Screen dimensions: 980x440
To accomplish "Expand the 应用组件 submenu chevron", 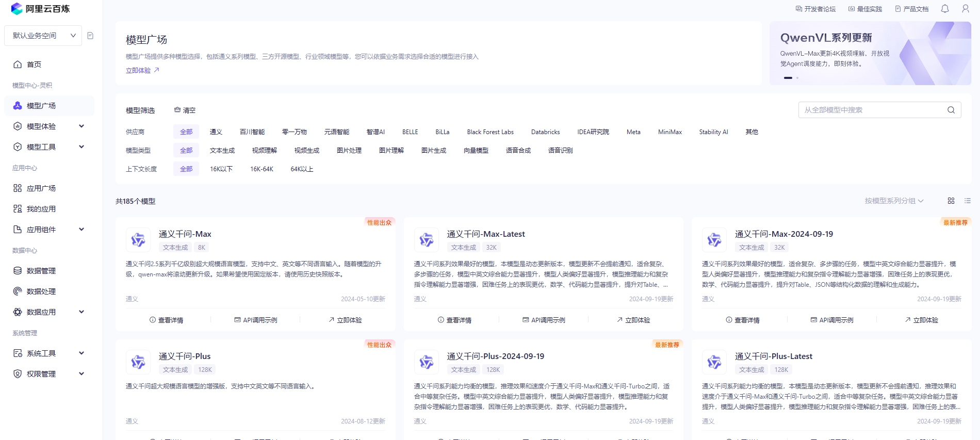I will point(81,230).
